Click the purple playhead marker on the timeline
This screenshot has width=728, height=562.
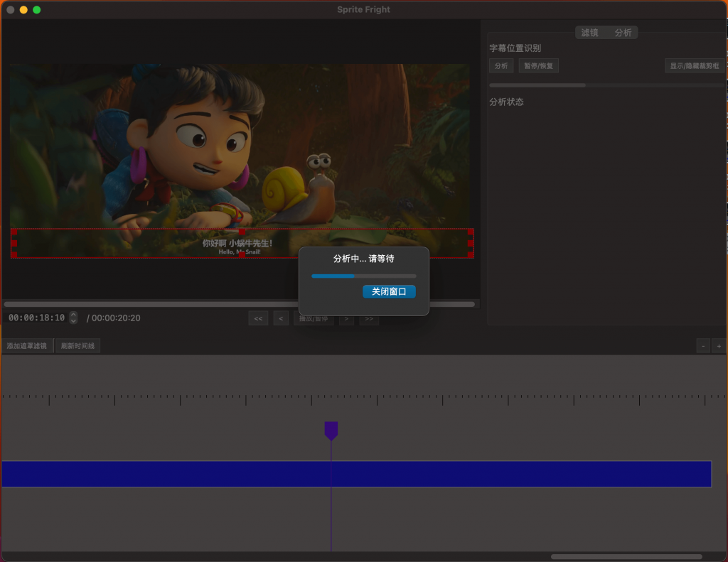pyautogui.click(x=331, y=430)
